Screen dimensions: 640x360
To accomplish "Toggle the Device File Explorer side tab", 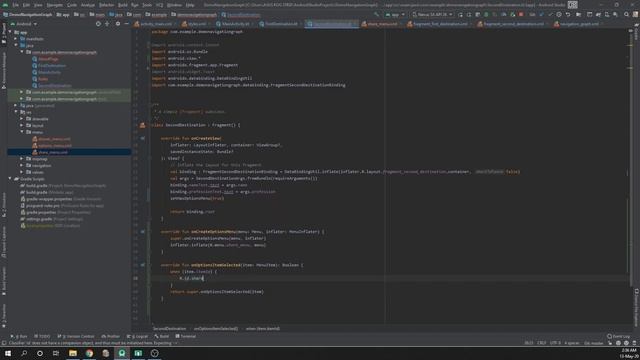I will [636, 308].
